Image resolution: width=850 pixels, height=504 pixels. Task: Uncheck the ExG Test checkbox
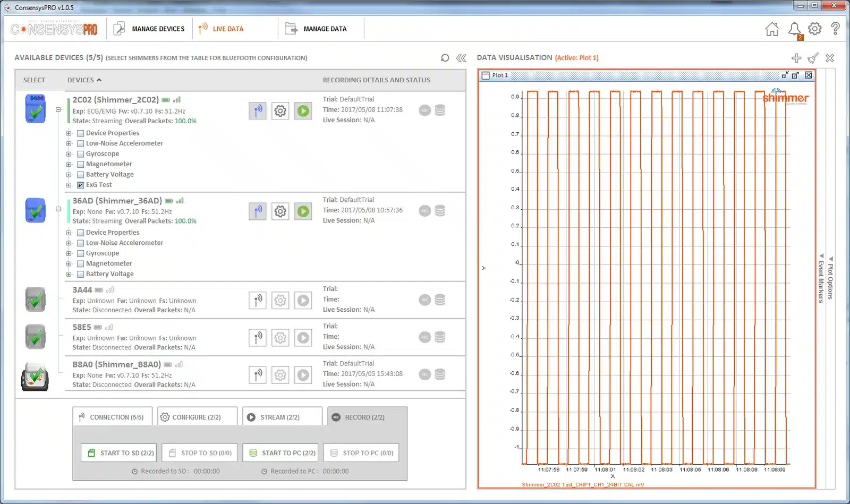tap(81, 185)
